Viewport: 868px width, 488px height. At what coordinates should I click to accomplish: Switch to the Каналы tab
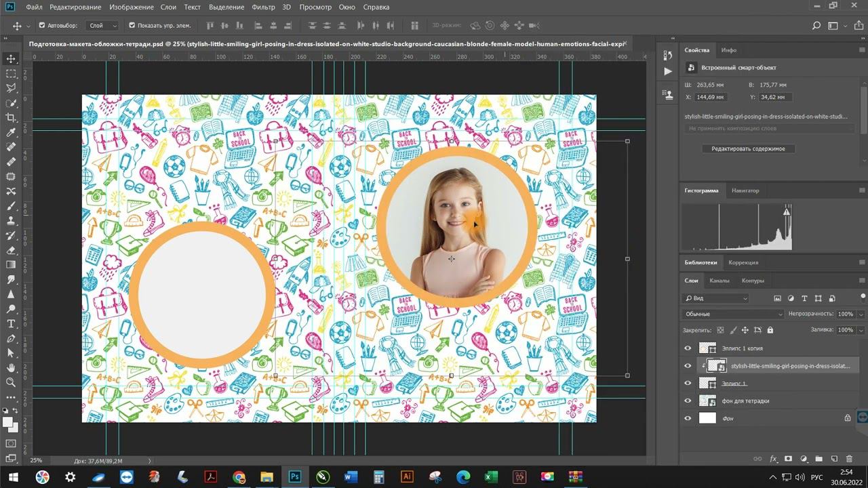[719, 281]
